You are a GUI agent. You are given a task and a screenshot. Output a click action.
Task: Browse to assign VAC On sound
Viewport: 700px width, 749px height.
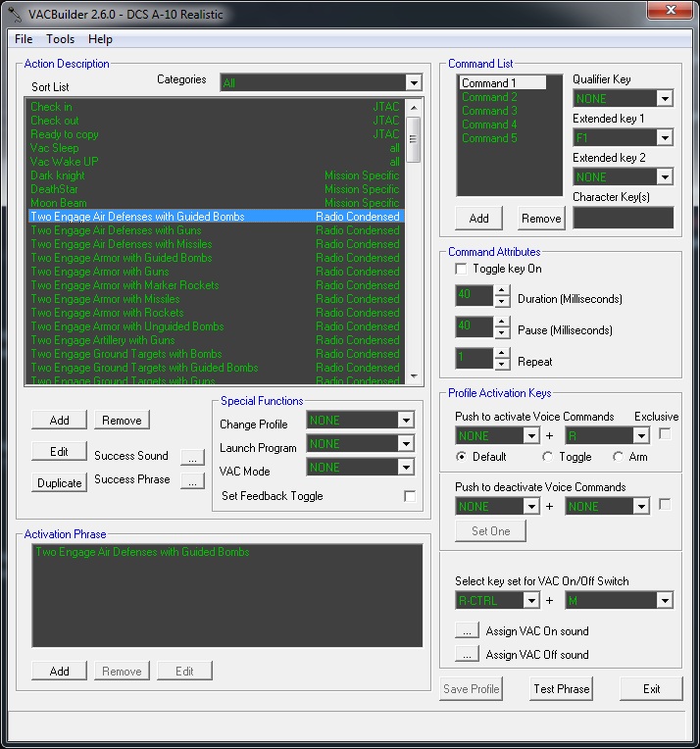tap(467, 630)
